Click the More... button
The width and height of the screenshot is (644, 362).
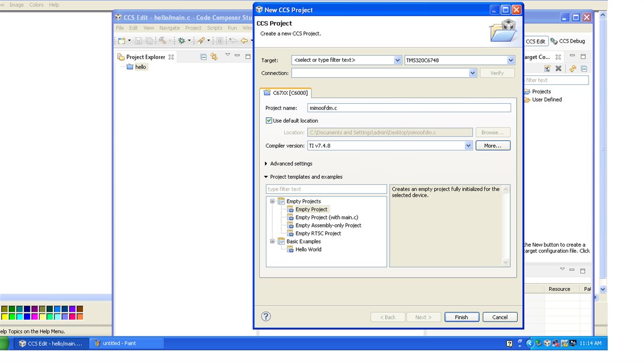(493, 146)
